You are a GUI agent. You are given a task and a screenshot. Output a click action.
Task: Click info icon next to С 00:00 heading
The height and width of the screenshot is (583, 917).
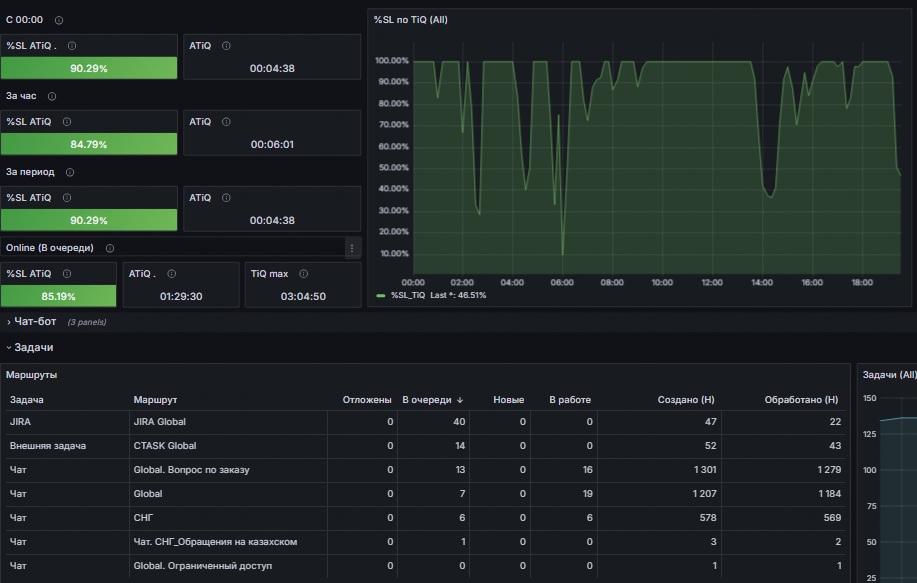[59, 20]
